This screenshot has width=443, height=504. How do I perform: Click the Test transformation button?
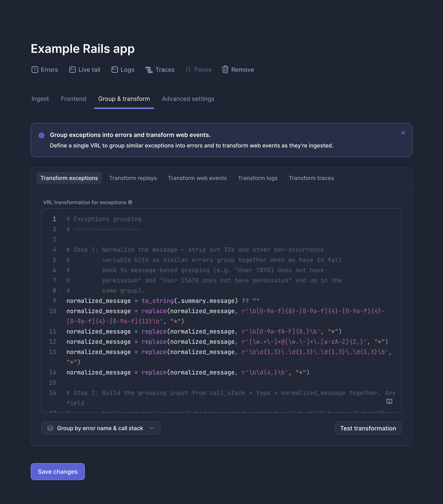368,428
